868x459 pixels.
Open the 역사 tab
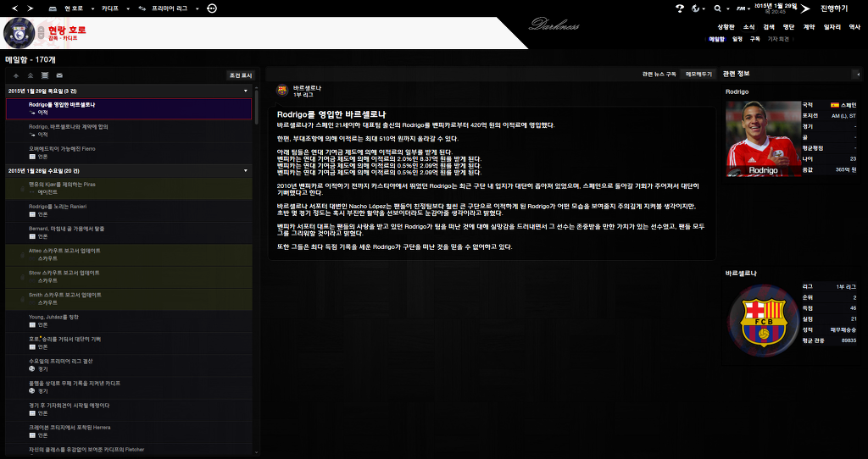point(854,26)
